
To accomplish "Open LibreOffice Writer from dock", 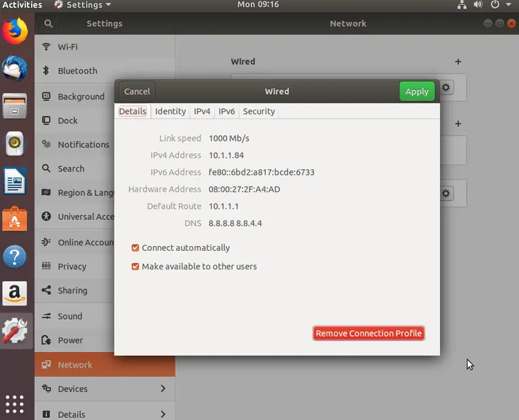I will (x=15, y=181).
